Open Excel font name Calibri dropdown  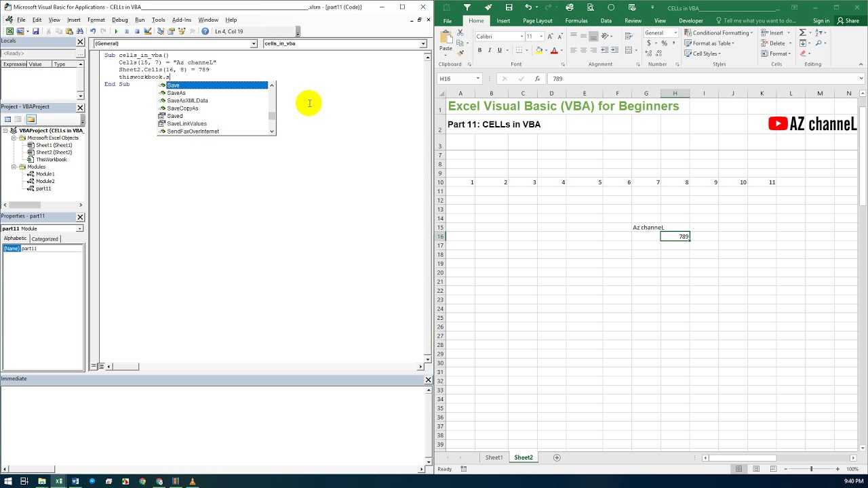coord(521,36)
